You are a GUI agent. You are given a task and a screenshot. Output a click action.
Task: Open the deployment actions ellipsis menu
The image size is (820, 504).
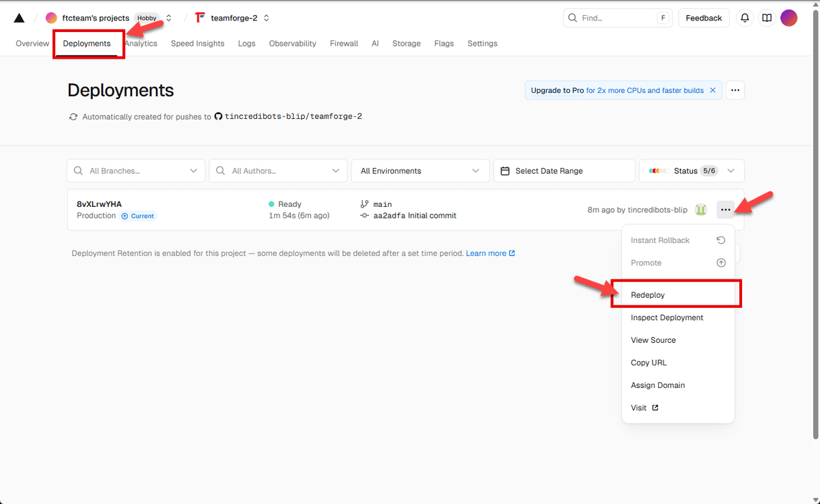(726, 210)
